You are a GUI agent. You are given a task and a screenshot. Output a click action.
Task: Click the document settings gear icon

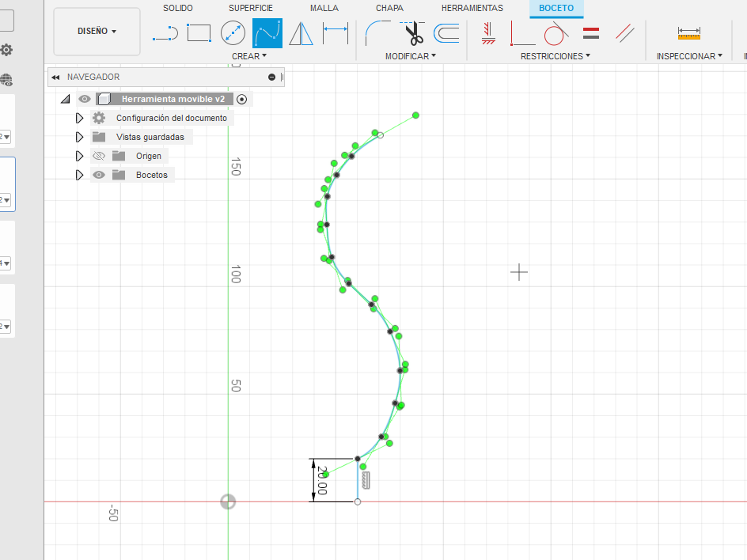[99, 118]
